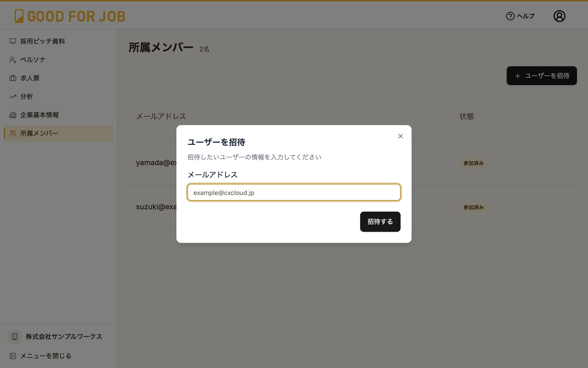This screenshot has height=368, width=588.
Task: Close the ユーザーを招待 dialog with X
Action: pyautogui.click(x=400, y=136)
